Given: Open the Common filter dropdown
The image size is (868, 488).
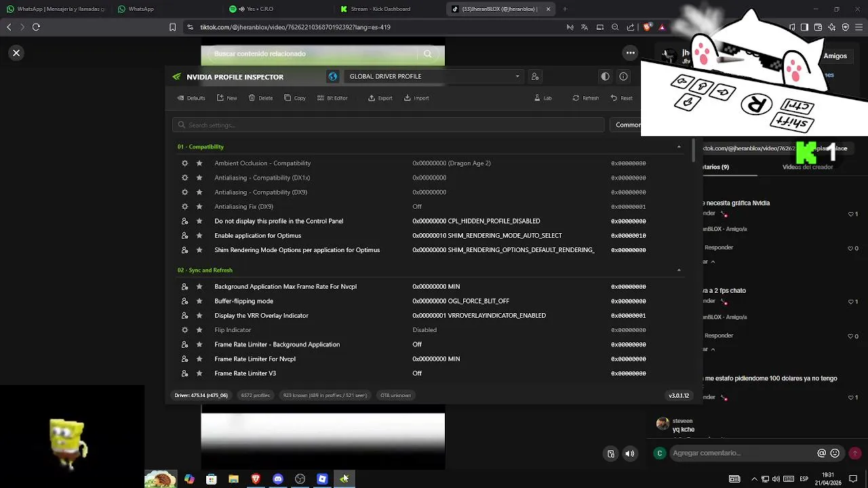Looking at the screenshot, I should pos(627,125).
